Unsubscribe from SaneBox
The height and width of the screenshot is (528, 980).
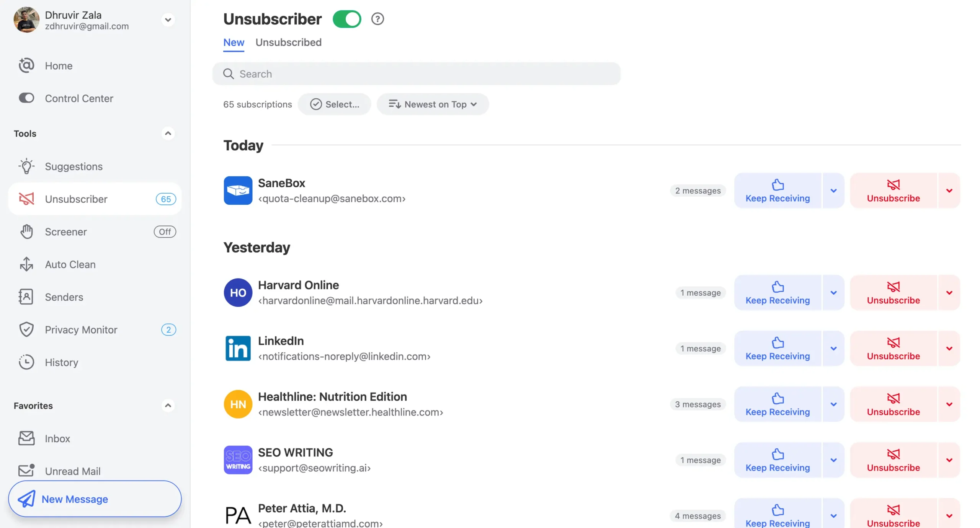click(x=893, y=190)
